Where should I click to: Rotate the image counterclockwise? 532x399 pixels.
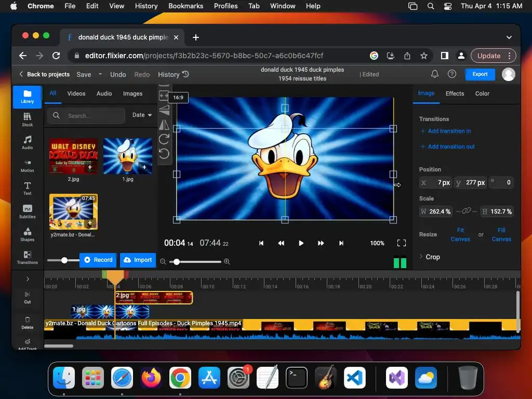point(164,154)
